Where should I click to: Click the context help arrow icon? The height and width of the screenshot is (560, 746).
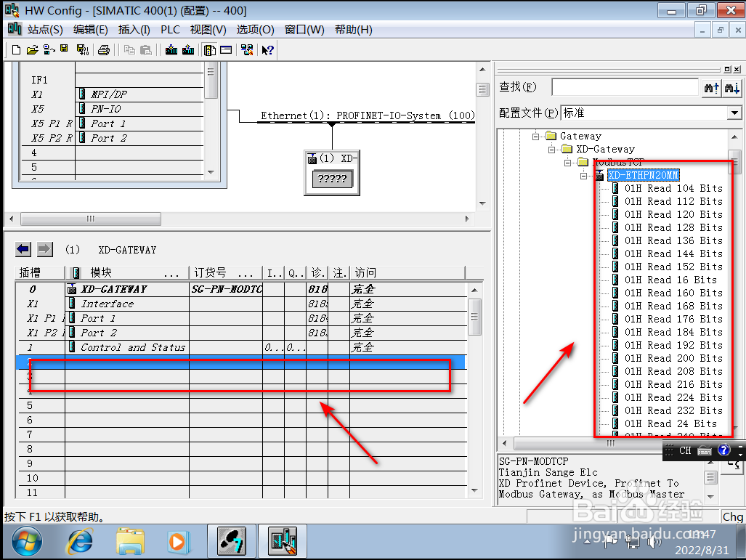tap(267, 50)
